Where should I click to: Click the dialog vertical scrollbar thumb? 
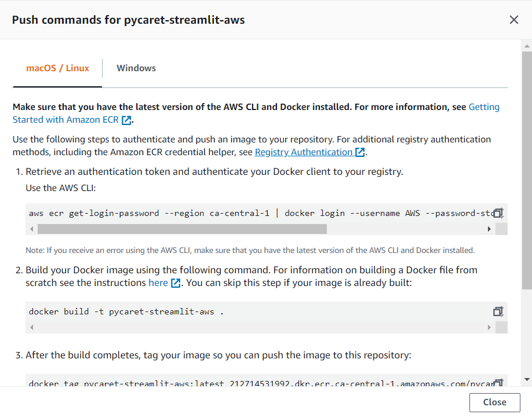[x=526, y=168]
